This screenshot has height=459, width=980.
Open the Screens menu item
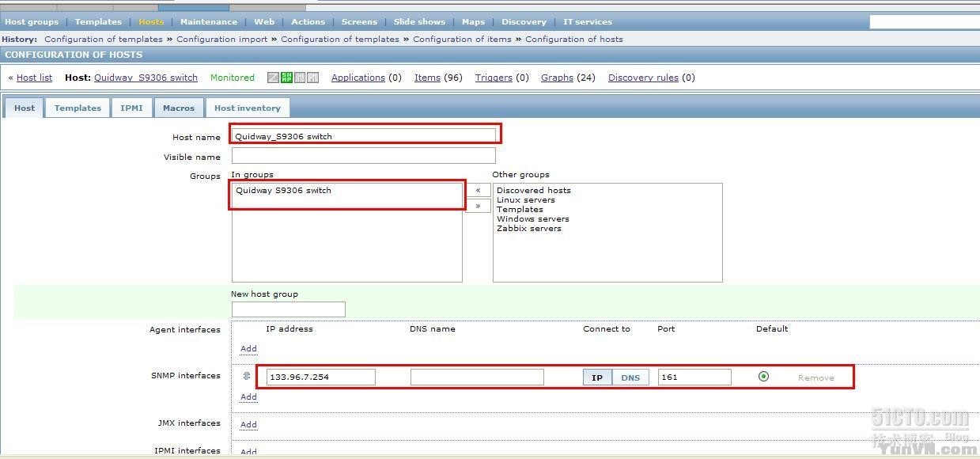click(359, 21)
